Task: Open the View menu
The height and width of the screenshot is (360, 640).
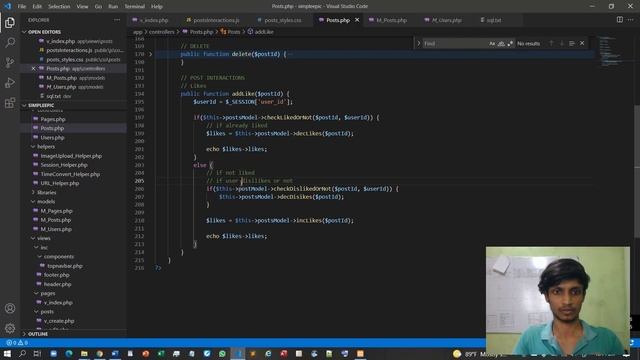Action: pos(82,6)
